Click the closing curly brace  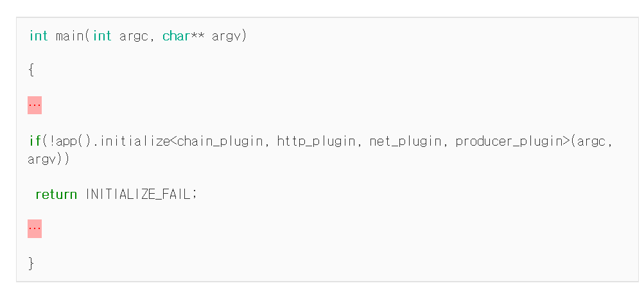tap(31, 264)
